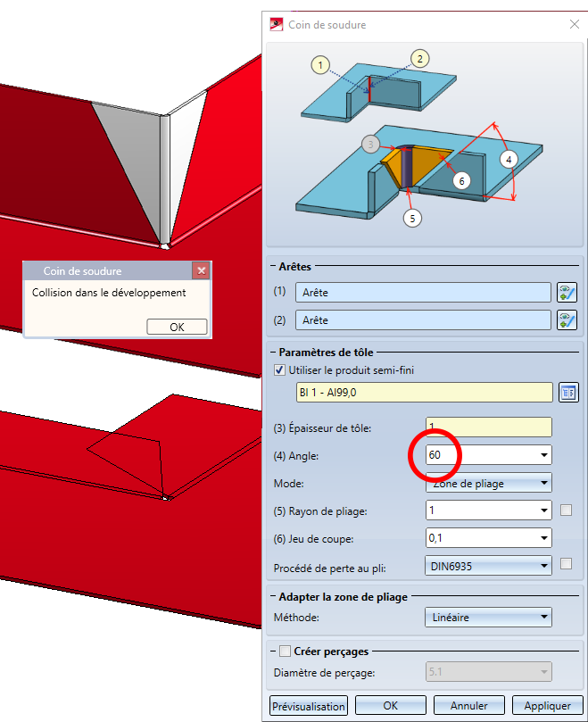Close the Collision message popup
The height and width of the screenshot is (722, 588).
pos(201,270)
